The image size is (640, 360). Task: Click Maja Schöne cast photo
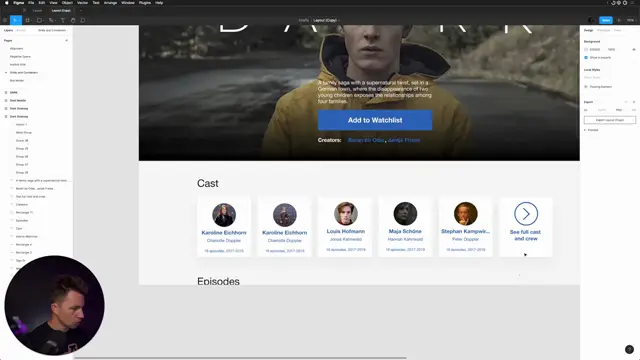[405, 213]
